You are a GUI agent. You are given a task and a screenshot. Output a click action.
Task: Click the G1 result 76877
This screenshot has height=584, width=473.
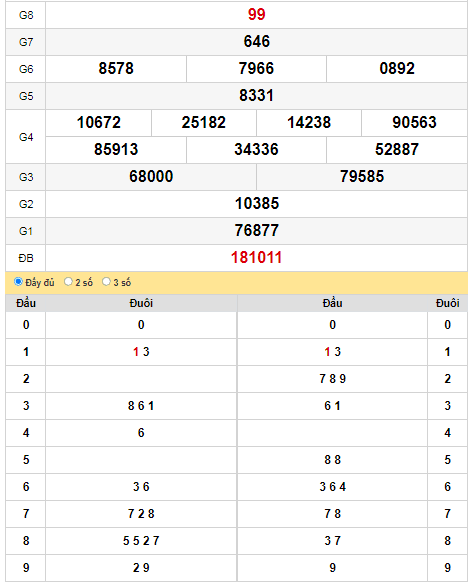click(x=256, y=231)
